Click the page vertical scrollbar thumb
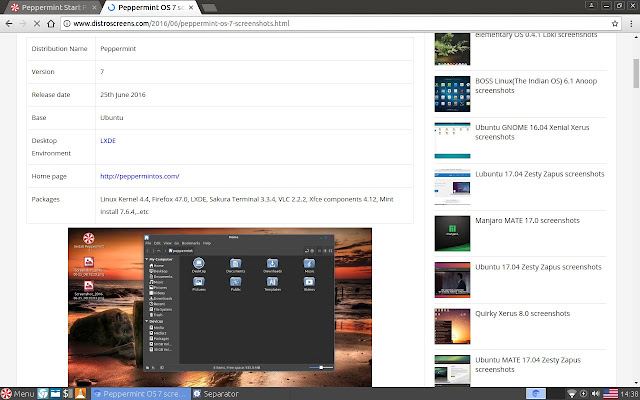This screenshot has width=640, height=400. coord(636,73)
